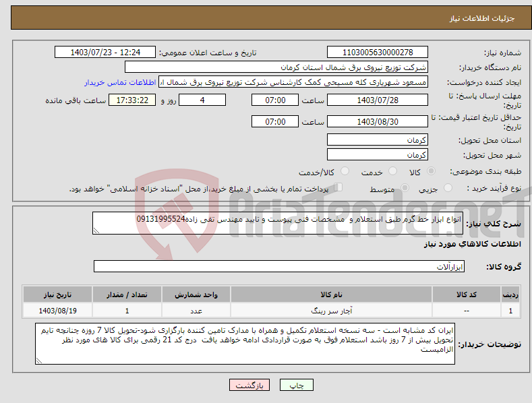This screenshot has height=403, width=532.
Task: Click the بازگشت (back) button
Action: [249, 385]
